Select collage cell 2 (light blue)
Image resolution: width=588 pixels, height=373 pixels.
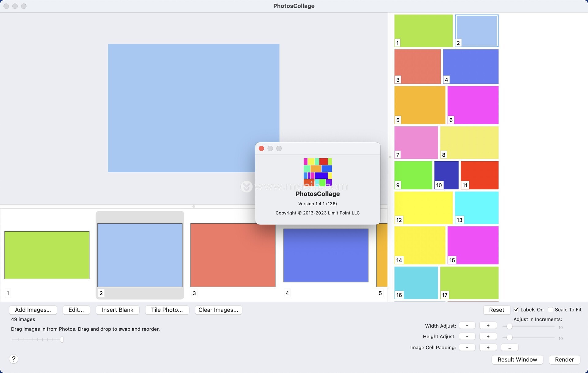pos(477,31)
